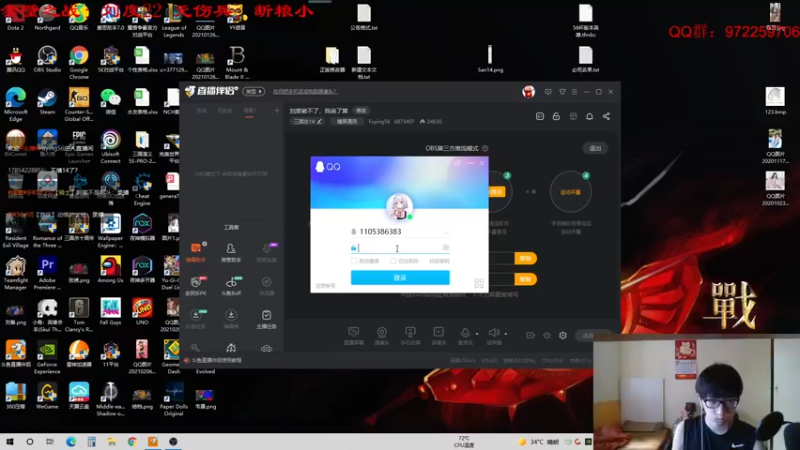Open the help link in the companion title bar
Screen dimensions: 800x450
(x=305, y=92)
